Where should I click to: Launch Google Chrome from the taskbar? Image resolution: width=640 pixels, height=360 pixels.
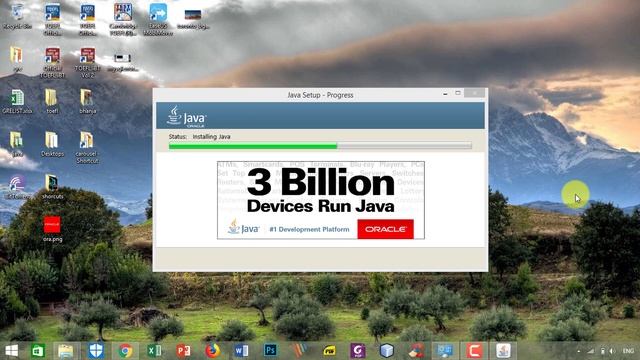(125, 351)
